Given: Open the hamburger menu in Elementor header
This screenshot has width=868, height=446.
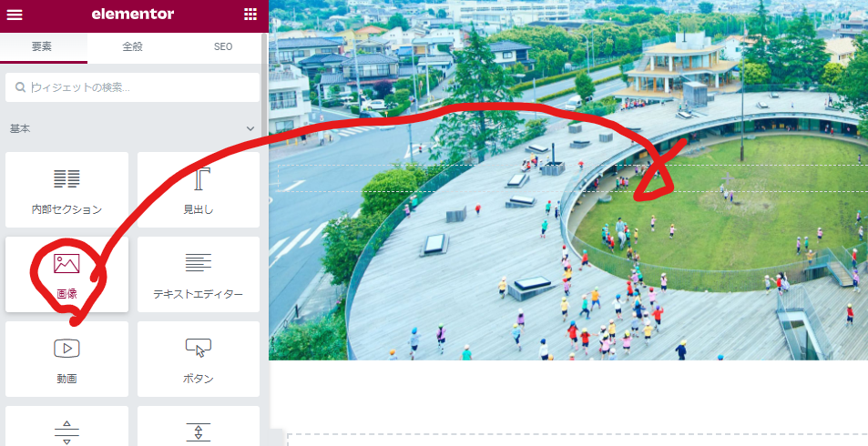Looking at the screenshot, I should tap(15, 15).
